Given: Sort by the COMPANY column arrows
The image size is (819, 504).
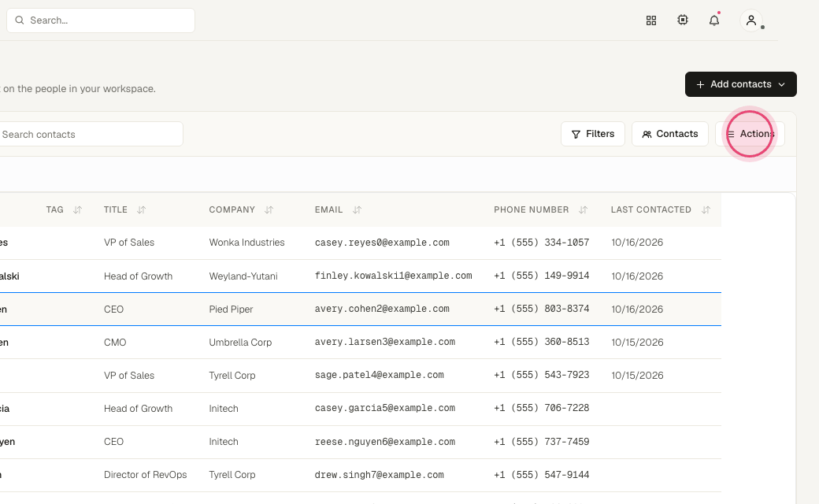Looking at the screenshot, I should point(269,210).
